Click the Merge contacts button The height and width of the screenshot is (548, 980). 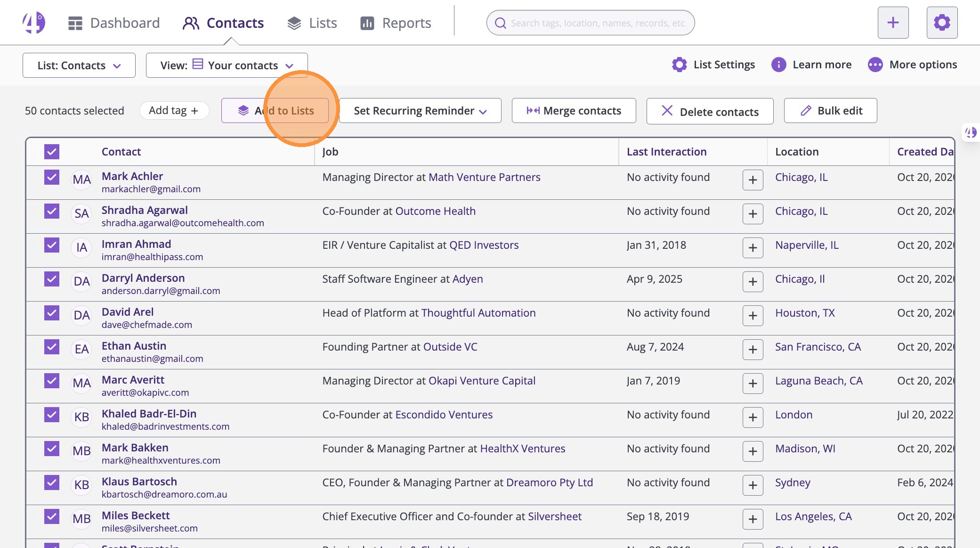[x=574, y=111]
